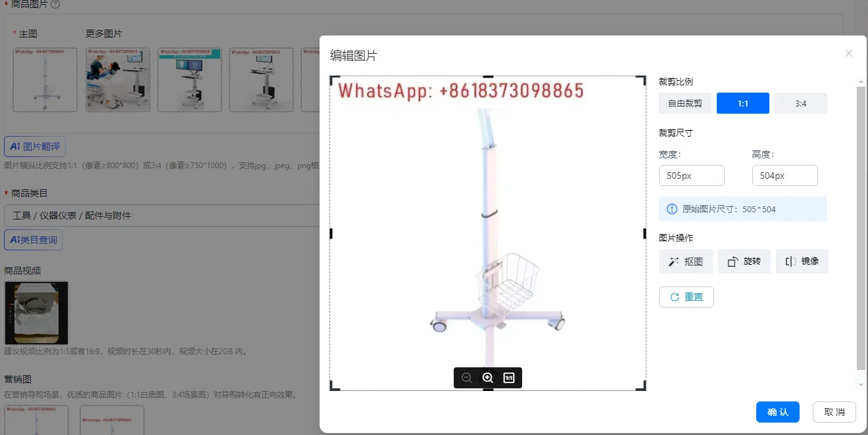Viewport: 868px width, 435px height.
Task: Mirror the image with 镜像
Action: tap(802, 262)
